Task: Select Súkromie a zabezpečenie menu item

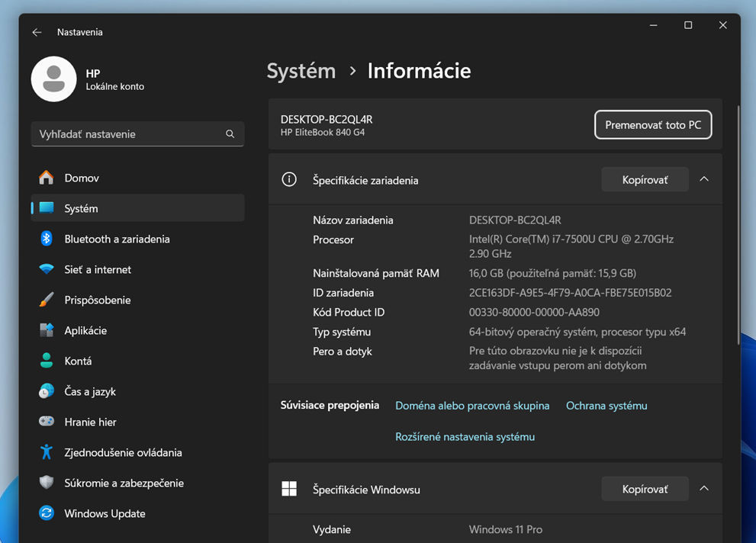Action: [x=124, y=483]
